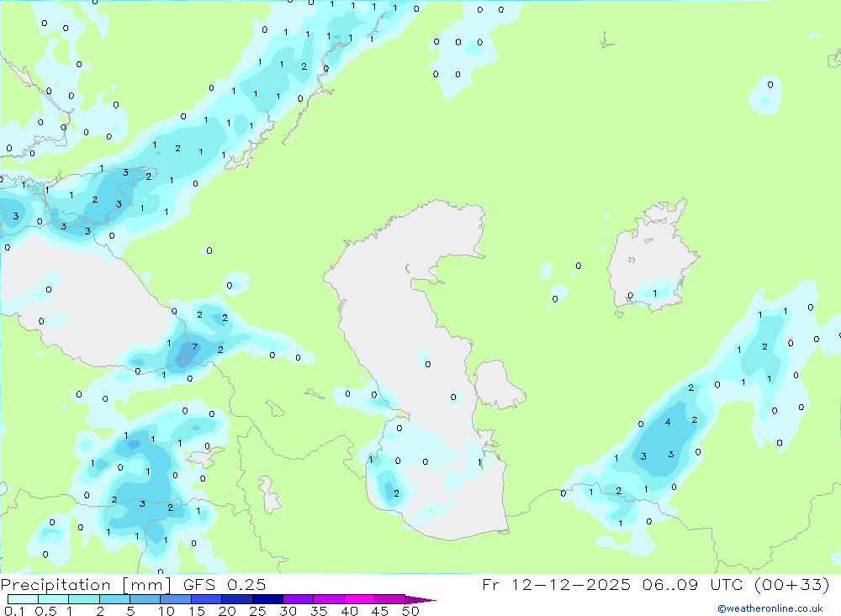Screen dimensions: 841x616
Task: Pick the 5–10 mm blue legend swatch
Action: [x=145, y=599]
